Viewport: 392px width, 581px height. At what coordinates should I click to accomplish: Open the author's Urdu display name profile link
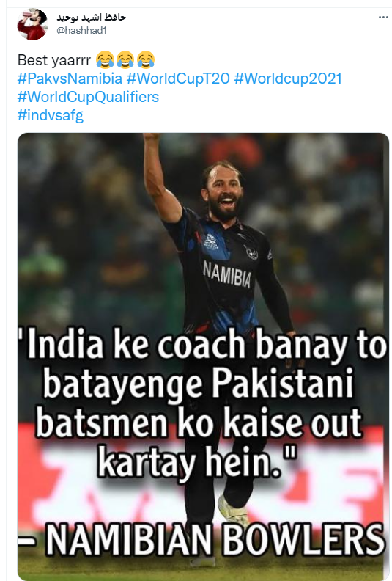tap(91, 18)
